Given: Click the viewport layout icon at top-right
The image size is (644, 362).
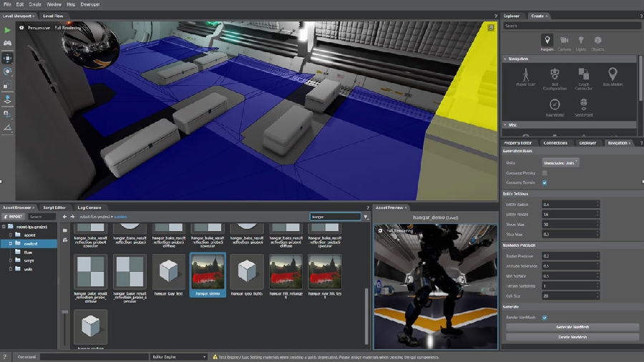Looking at the screenshot, I should point(490,27).
